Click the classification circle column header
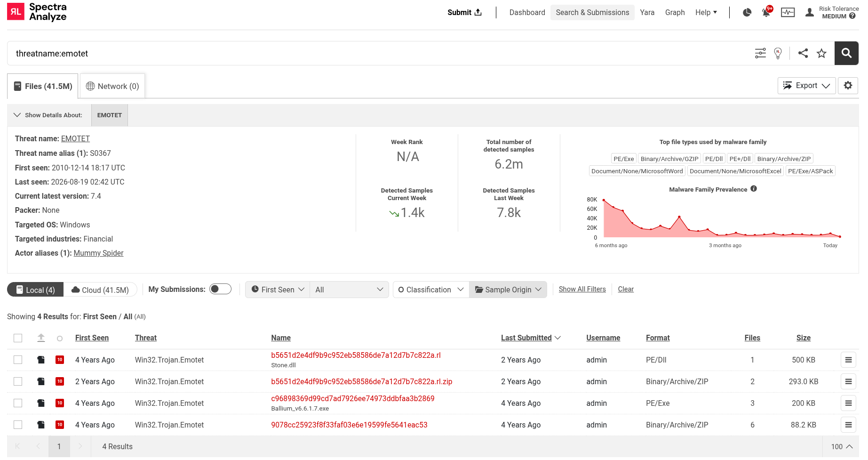868x460 pixels. (60, 339)
